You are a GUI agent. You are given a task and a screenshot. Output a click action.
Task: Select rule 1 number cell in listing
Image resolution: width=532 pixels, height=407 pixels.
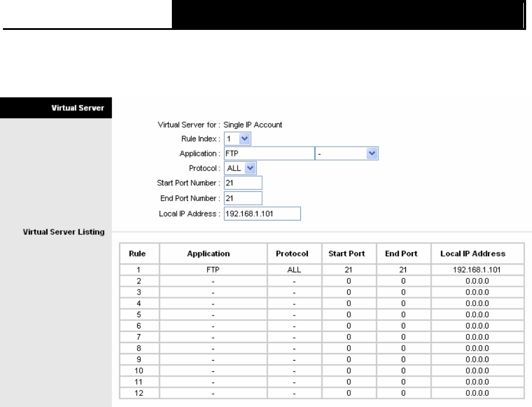click(139, 270)
